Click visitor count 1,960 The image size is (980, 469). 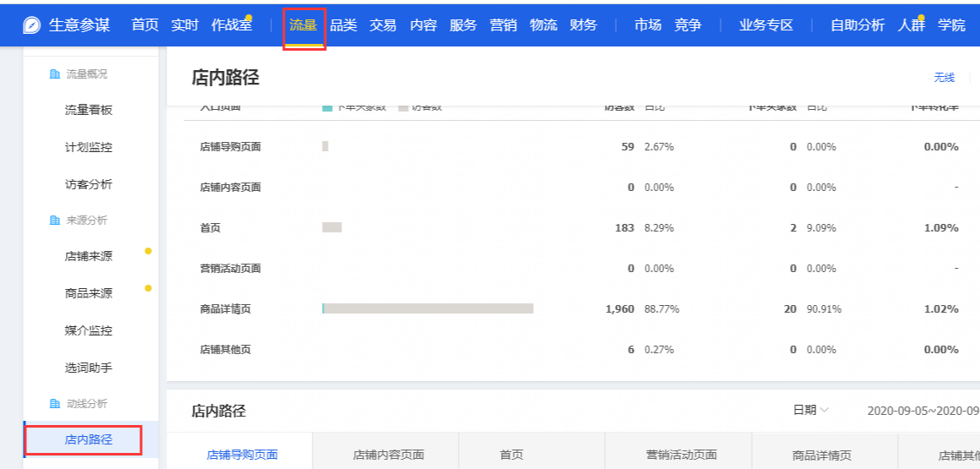(x=620, y=309)
